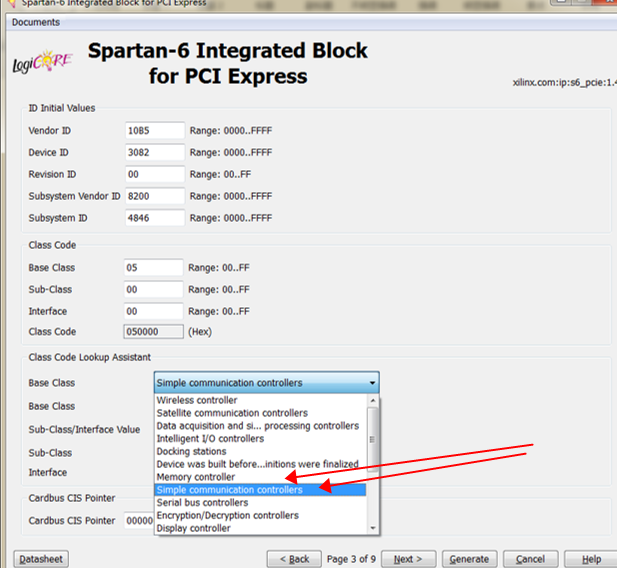617x568 pixels.
Task: Select Device was built before definitions finalized
Action: (261, 464)
